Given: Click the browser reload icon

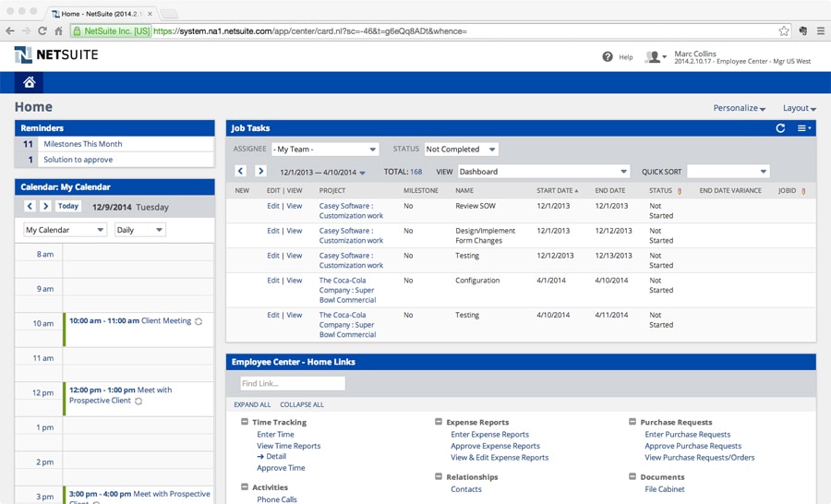Looking at the screenshot, I should (x=42, y=30).
